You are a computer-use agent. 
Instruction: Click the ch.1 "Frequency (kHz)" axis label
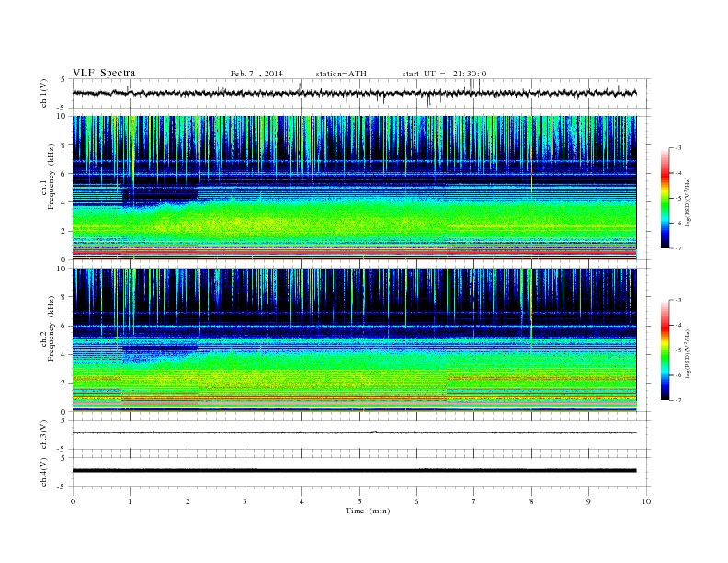pyautogui.click(x=51, y=177)
